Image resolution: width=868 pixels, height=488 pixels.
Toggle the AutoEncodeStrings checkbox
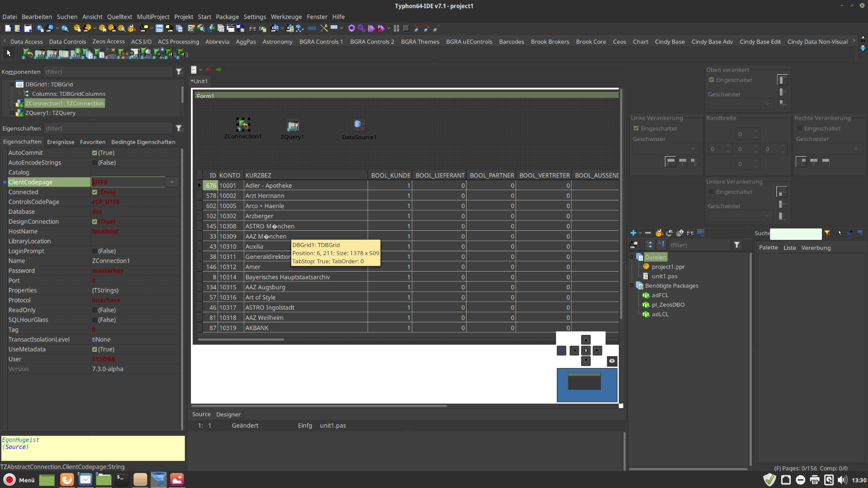coord(95,163)
